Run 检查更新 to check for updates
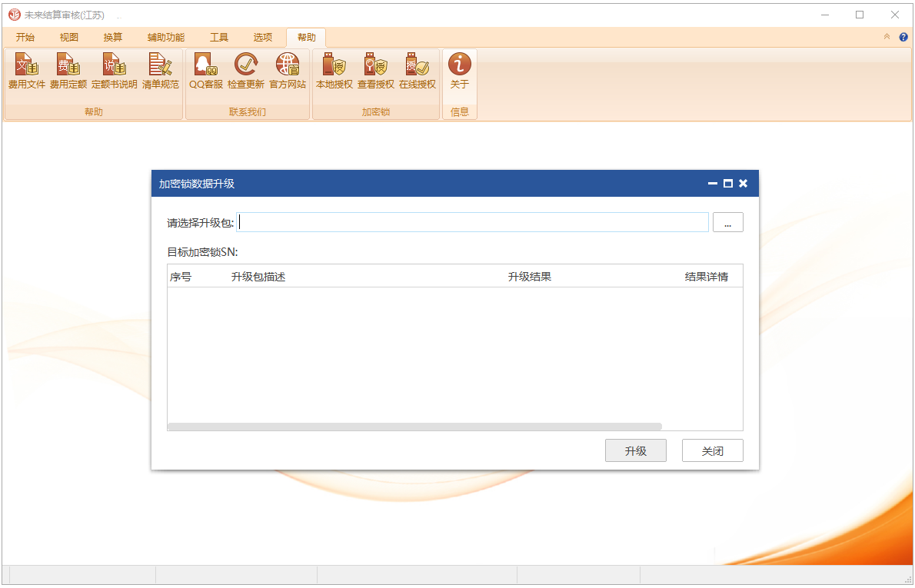The height and width of the screenshot is (588, 915). pyautogui.click(x=246, y=71)
